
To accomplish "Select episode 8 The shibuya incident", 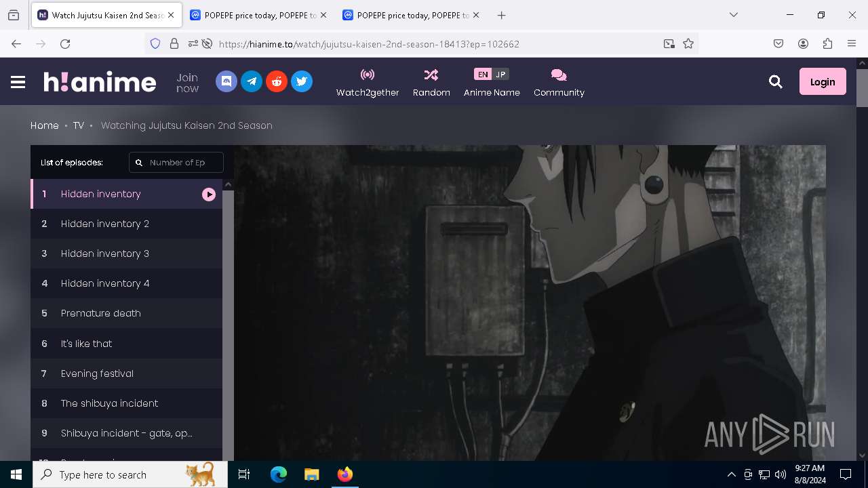I will tap(126, 403).
